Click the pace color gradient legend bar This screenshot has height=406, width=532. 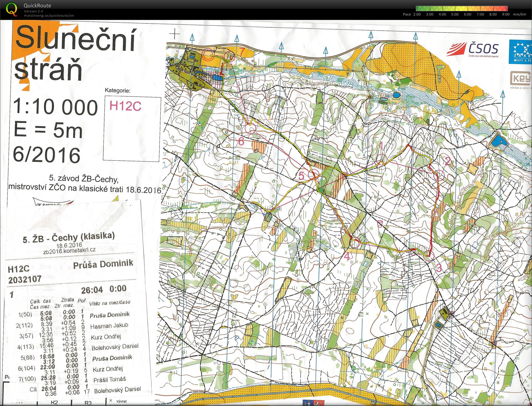(x=462, y=8)
